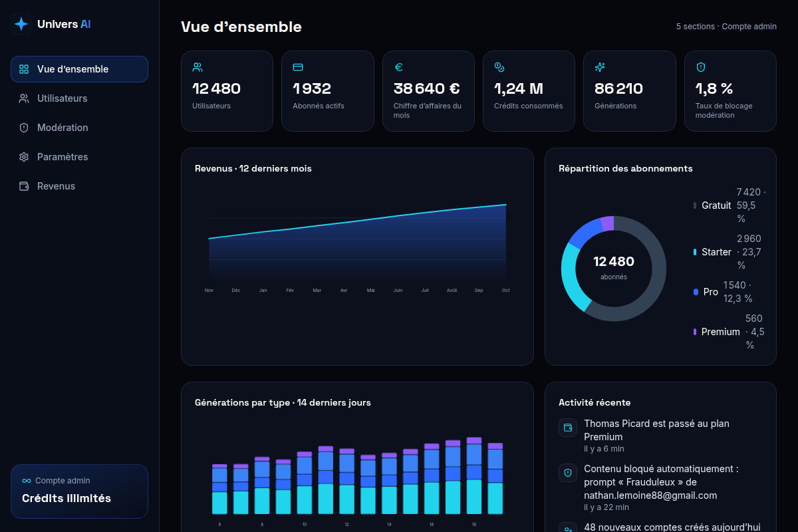The height and width of the screenshot is (532, 798).
Task: Click the Vue d'ensemble grid icon
Action: point(24,69)
